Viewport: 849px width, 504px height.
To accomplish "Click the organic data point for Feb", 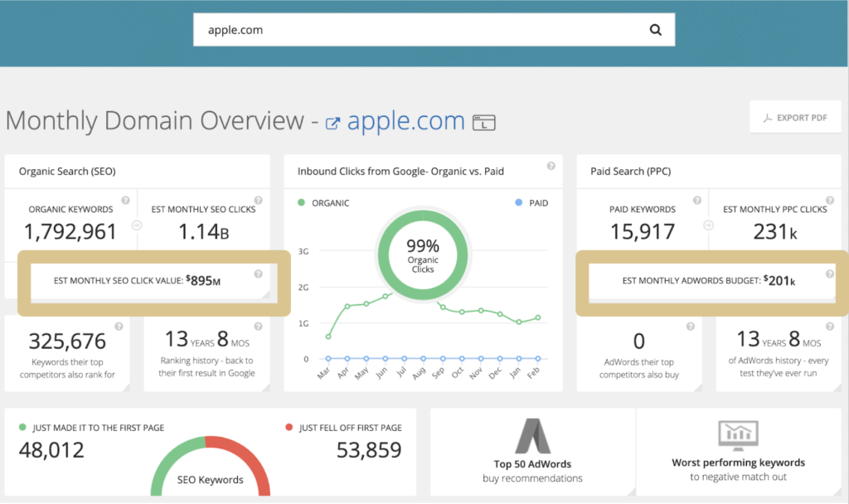I will (x=538, y=317).
